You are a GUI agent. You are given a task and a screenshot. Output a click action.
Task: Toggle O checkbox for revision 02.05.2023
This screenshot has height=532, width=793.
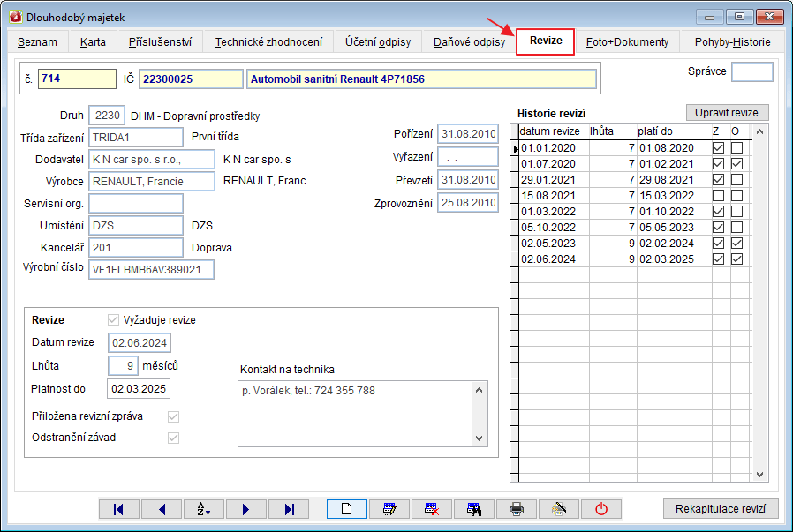pyautogui.click(x=736, y=243)
